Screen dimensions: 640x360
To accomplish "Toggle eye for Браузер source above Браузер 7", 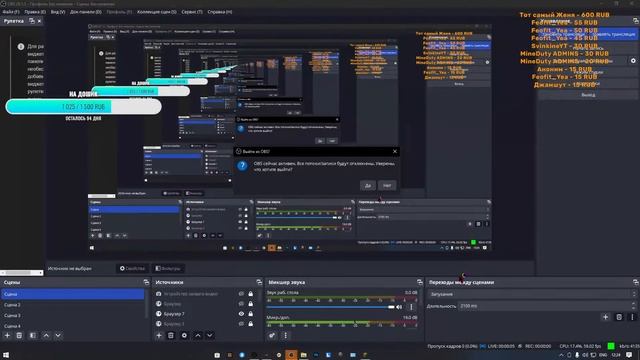I will pyautogui.click(x=241, y=304).
